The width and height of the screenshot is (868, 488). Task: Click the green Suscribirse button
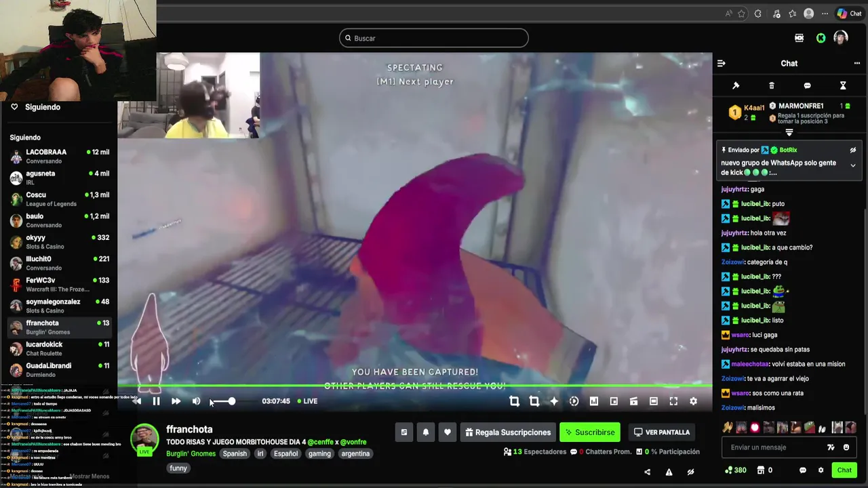(x=590, y=432)
